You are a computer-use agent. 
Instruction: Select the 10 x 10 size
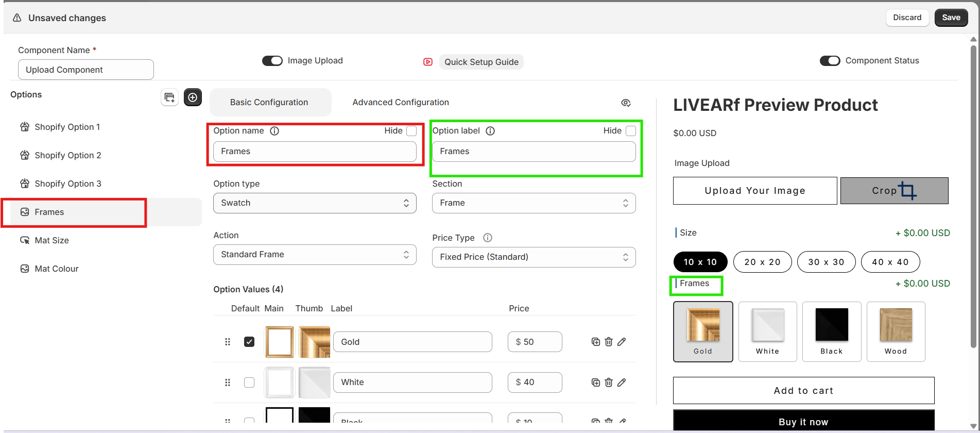coord(700,262)
